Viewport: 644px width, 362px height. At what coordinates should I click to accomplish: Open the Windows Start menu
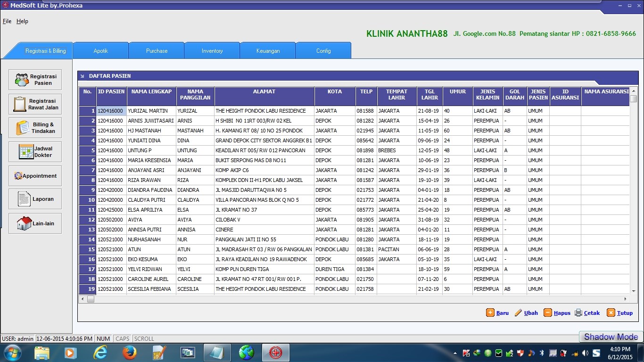click(x=12, y=353)
